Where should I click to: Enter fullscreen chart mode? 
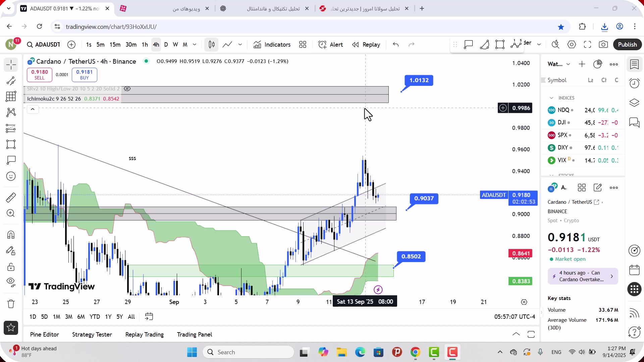tap(587, 45)
